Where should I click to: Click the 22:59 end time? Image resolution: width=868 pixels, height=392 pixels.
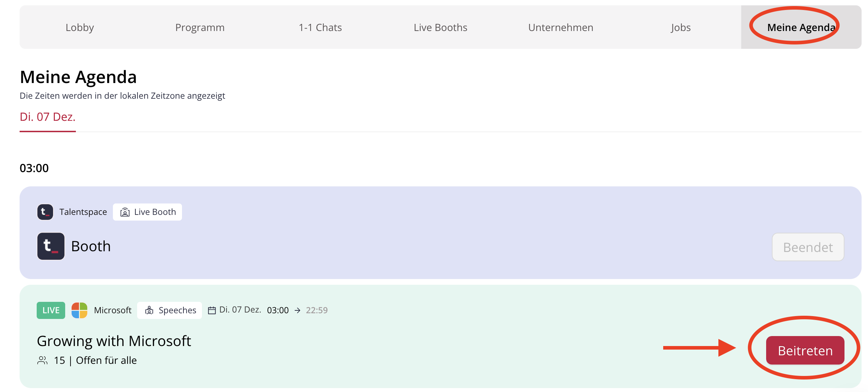point(317,310)
